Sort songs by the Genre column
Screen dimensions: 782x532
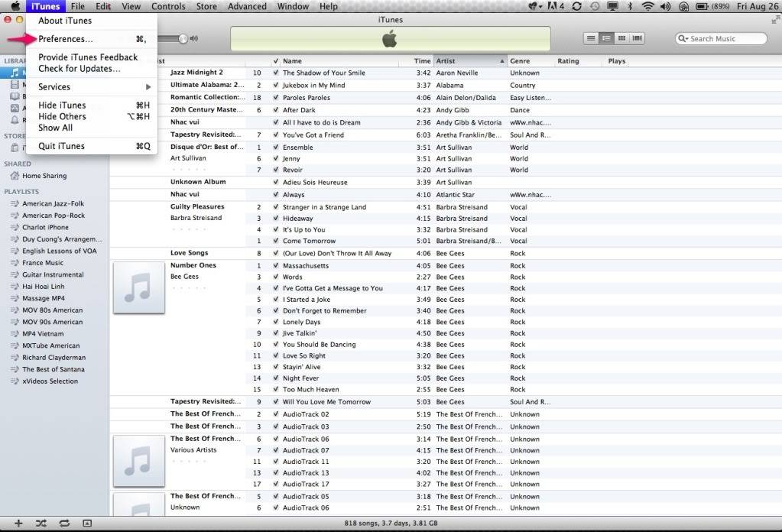click(531, 61)
